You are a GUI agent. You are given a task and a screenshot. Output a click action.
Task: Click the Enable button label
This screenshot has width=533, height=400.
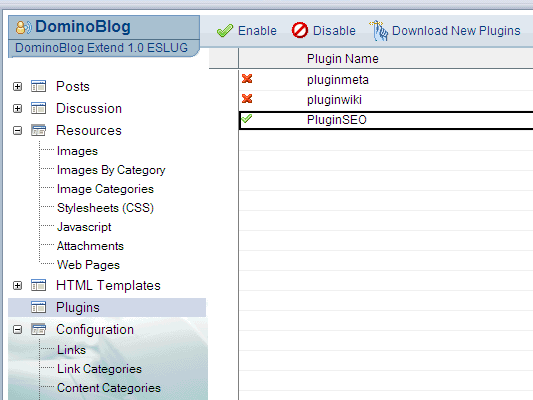tap(257, 31)
